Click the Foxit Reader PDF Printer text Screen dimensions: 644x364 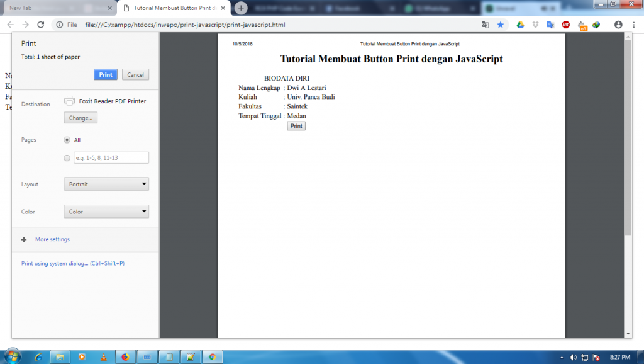112,101
